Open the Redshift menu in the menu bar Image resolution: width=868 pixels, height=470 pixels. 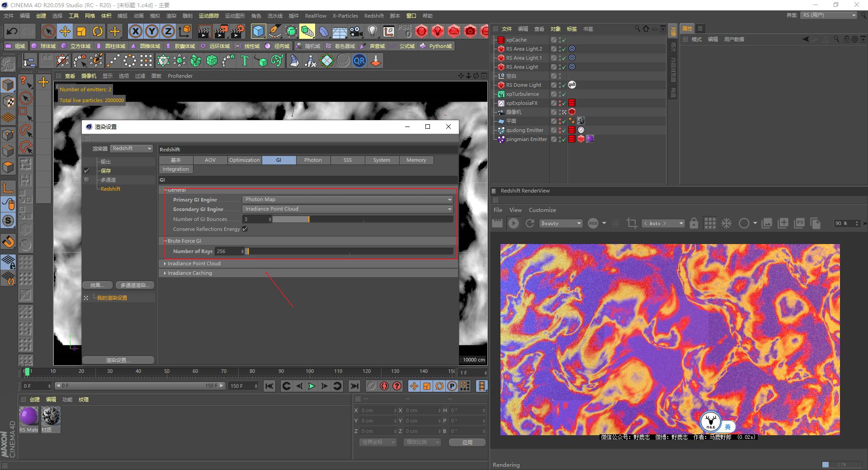coord(374,15)
